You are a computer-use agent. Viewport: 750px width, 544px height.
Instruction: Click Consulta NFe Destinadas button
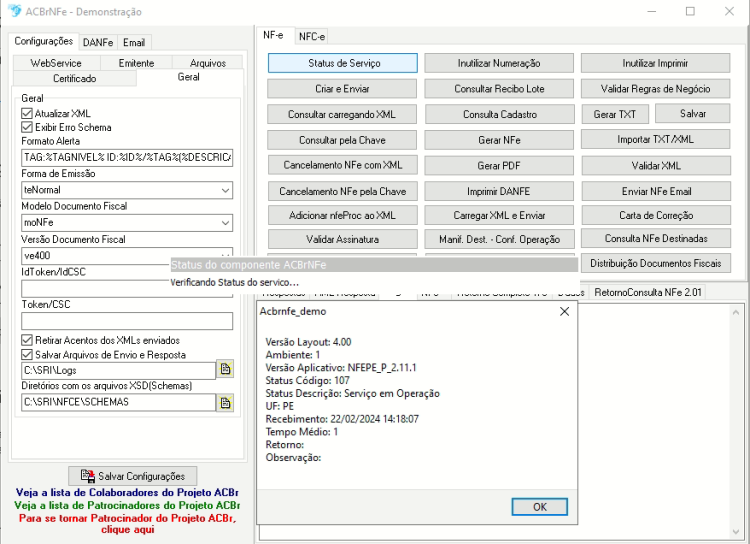click(656, 238)
